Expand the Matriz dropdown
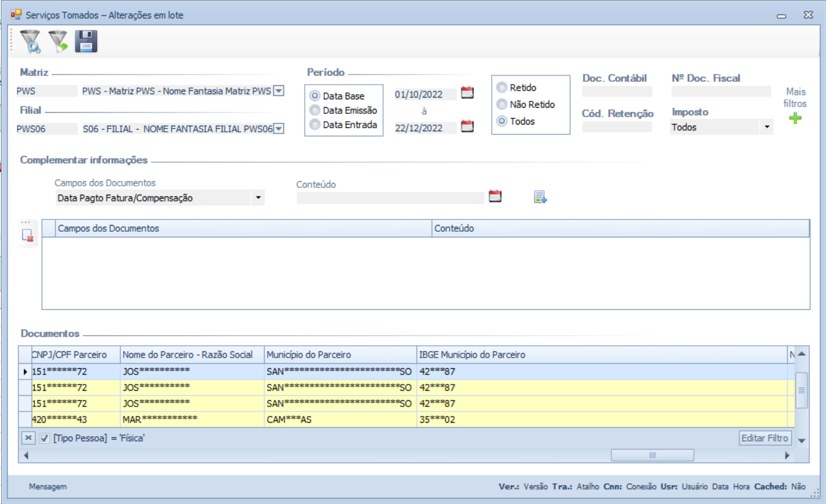Image resolution: width=826 pixels, height=504 pixels. (x=279, y=91)
